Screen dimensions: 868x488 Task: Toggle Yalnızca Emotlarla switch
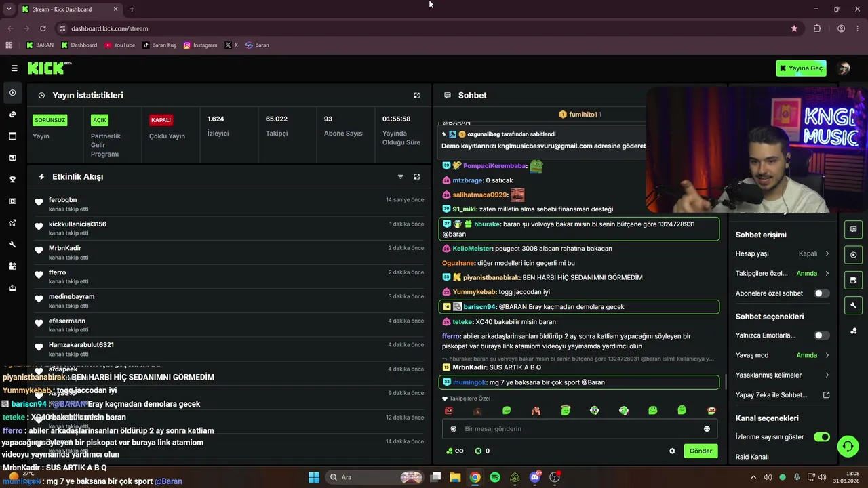(821, 335)
